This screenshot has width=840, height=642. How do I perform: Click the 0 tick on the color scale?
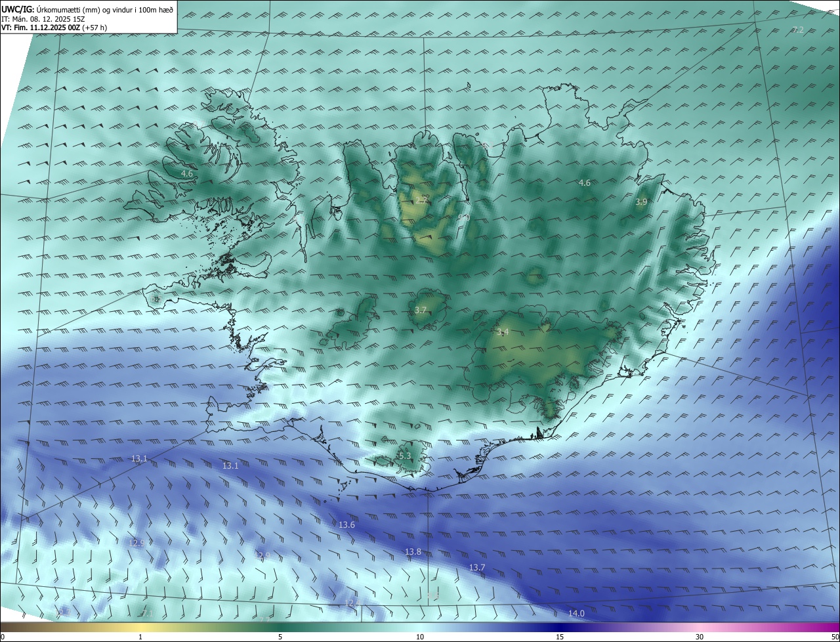[x=2, y=637]
